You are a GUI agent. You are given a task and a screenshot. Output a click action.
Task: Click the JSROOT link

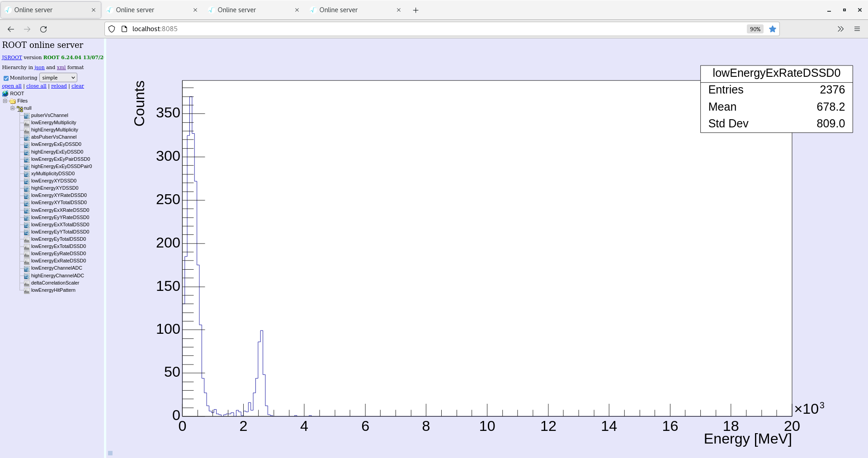(12, 57)
